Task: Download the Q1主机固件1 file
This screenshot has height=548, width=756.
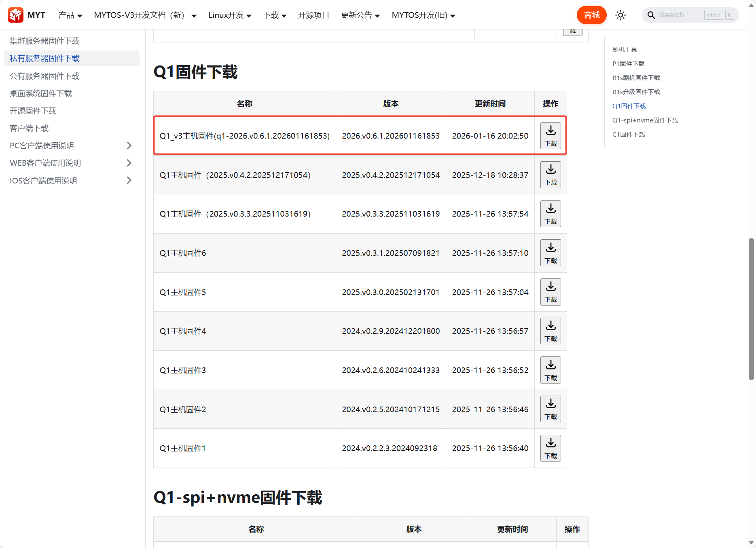Action: point(551,448)
